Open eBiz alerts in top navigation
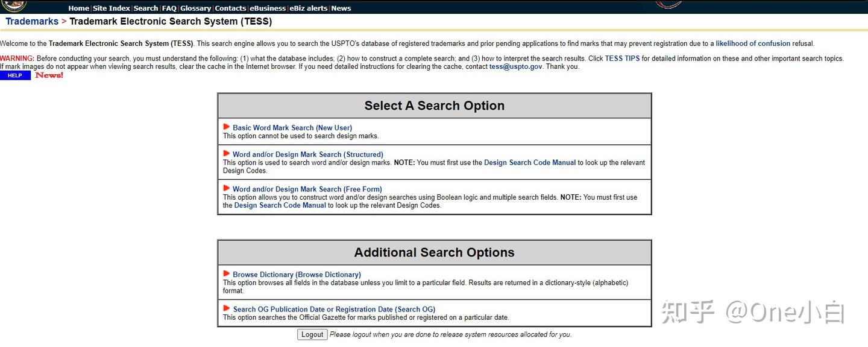The image size is (868, 347). coord(308,8)
